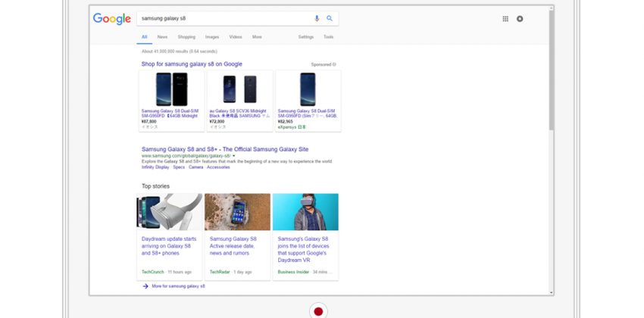Open Daydream update starts arriving story
Image resolution: width=644 pixels, height=318 pixels.
[169, 246]
